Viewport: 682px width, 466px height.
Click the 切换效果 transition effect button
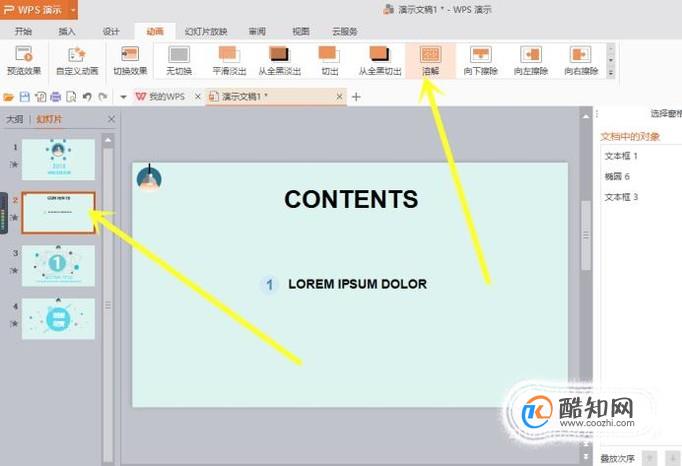130,61
